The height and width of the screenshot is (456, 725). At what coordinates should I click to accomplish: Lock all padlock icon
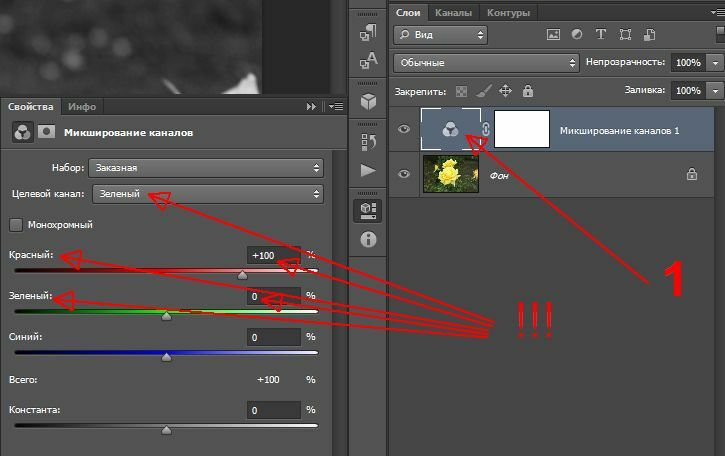point(528,91)
